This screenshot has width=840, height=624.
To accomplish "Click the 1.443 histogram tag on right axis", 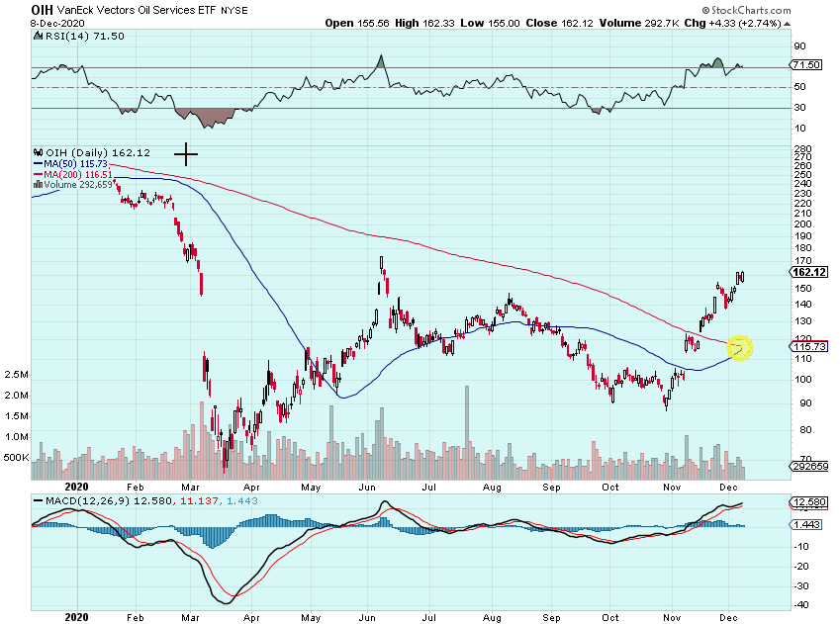I will pos(806,524).
